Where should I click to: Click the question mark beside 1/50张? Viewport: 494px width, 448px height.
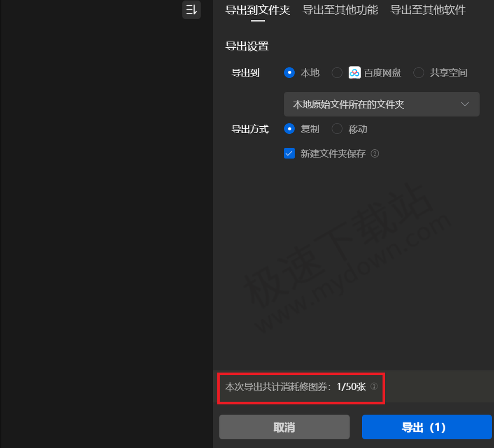point(374,387)
